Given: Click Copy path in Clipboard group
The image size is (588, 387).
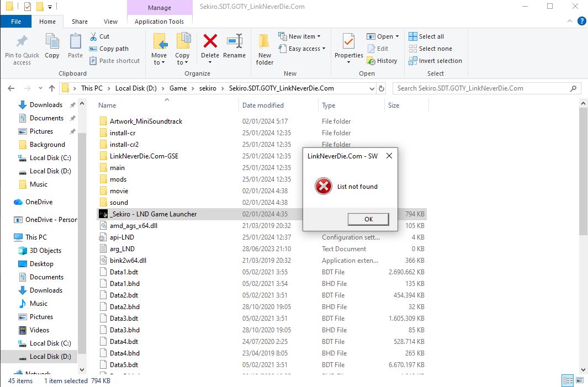Looking at the screenshot, I should pos(109,49).
